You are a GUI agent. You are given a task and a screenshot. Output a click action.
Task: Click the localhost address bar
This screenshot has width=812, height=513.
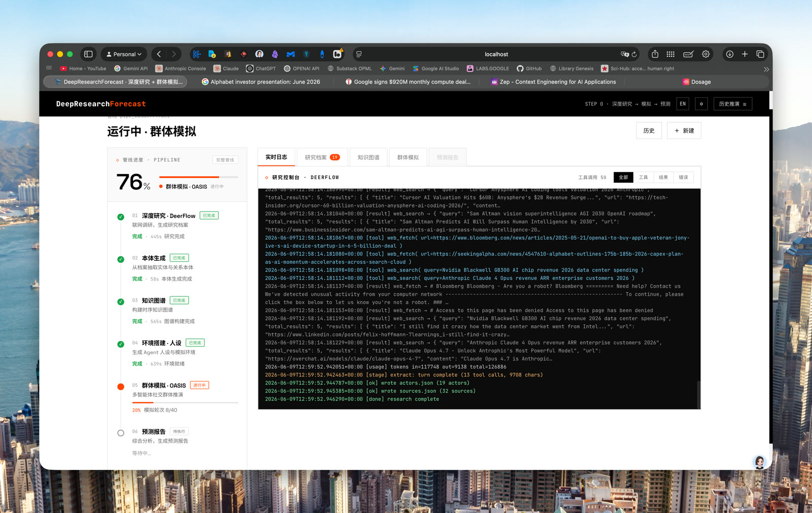coord(496,54)
